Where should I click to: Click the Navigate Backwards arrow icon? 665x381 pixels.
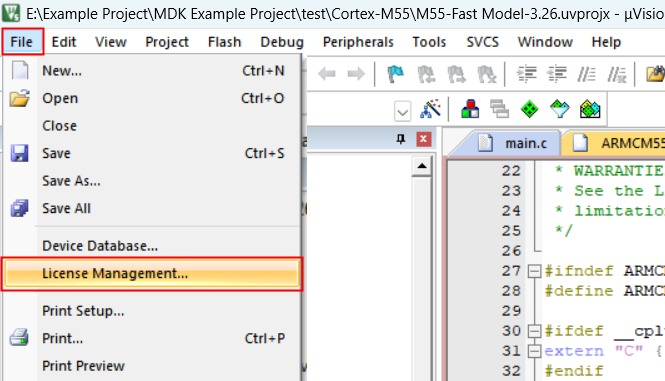point(327,74)
